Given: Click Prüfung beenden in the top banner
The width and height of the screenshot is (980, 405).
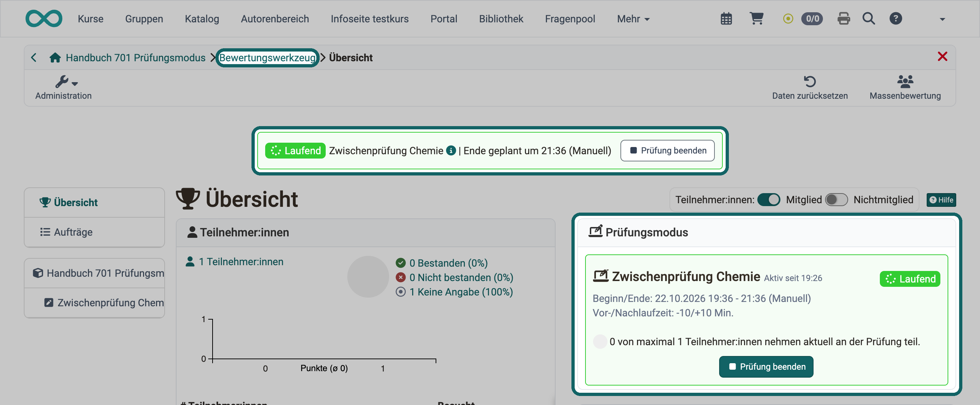Looking at the screenshot, I should tap(667, 150).
